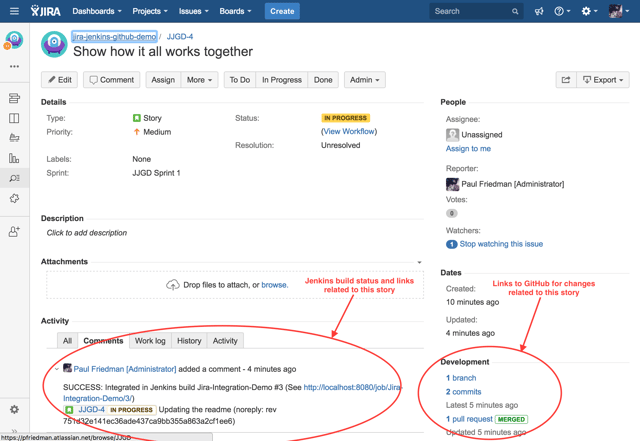The width and height of the screenshot is (640, 441).
Task: Switch to the Activity tab
Action: [225, 341]
